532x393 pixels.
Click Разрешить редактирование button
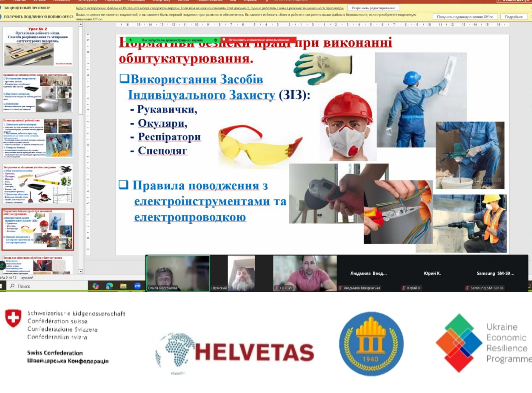coord(373,8)
